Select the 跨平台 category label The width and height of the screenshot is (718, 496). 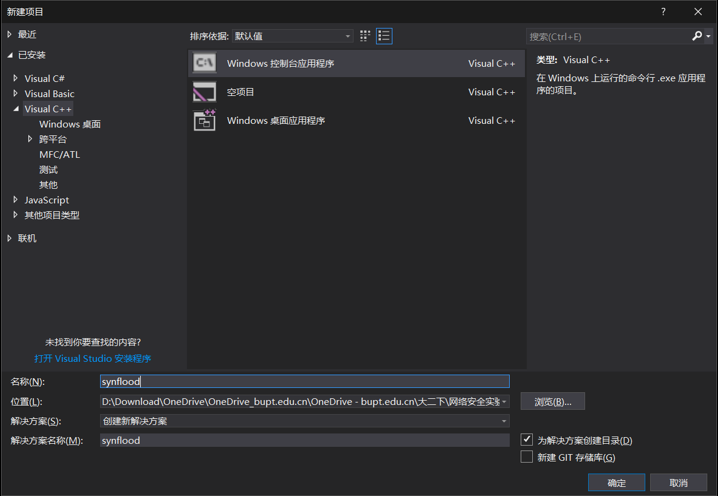coord(53,139)
